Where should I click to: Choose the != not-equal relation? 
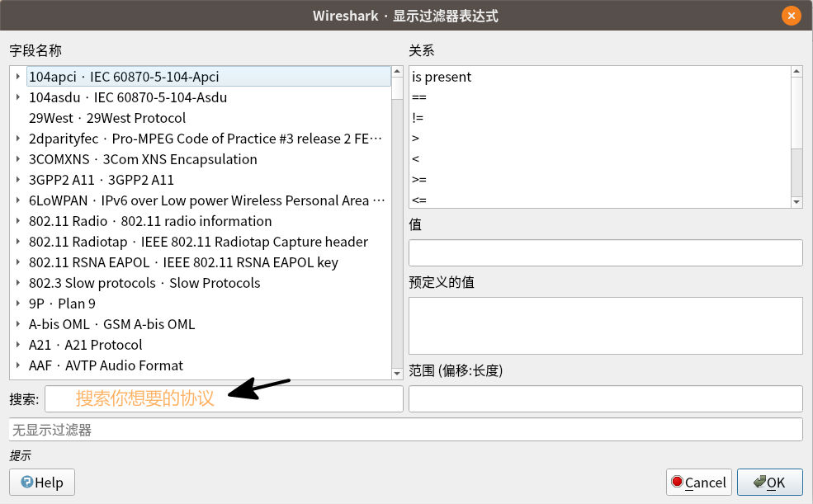click(x=600, y=118)
